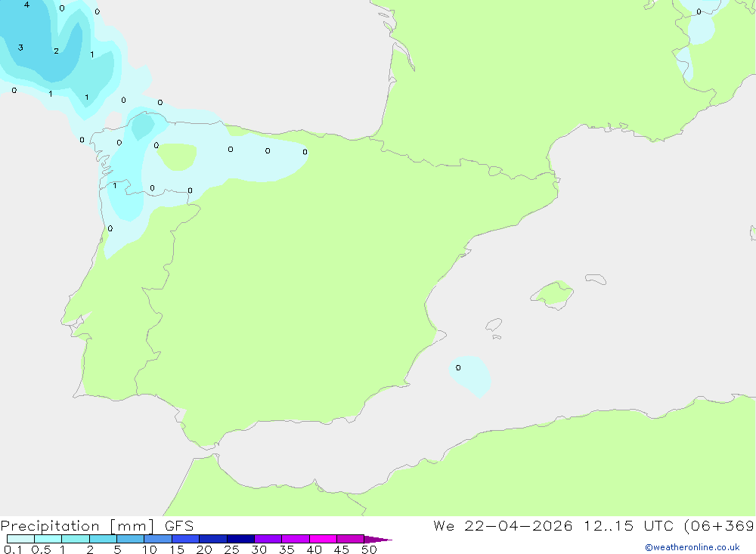Viewport: 756px width, 554px height.
Task: Click legend tick label '10'
Action: [x=150, y=549]
